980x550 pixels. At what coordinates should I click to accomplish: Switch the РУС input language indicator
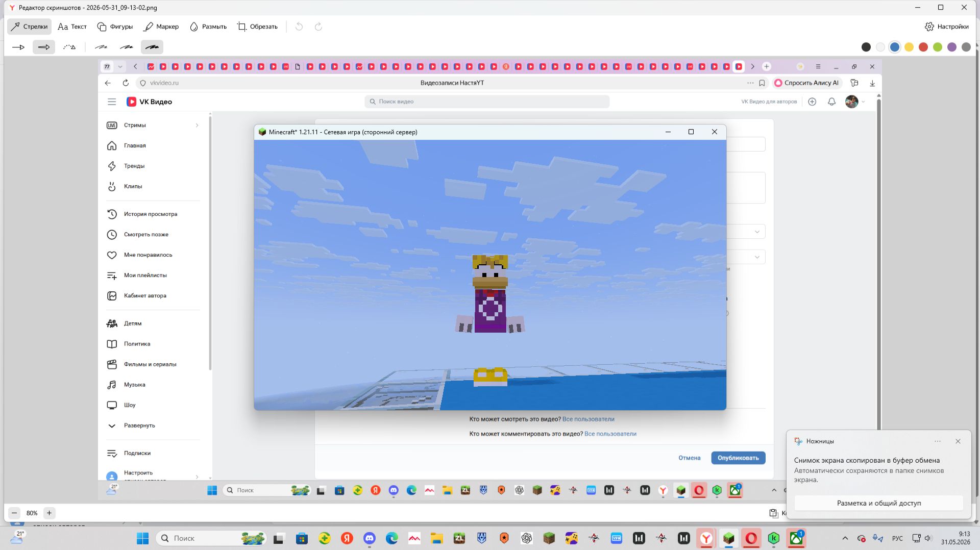(897, 538)
